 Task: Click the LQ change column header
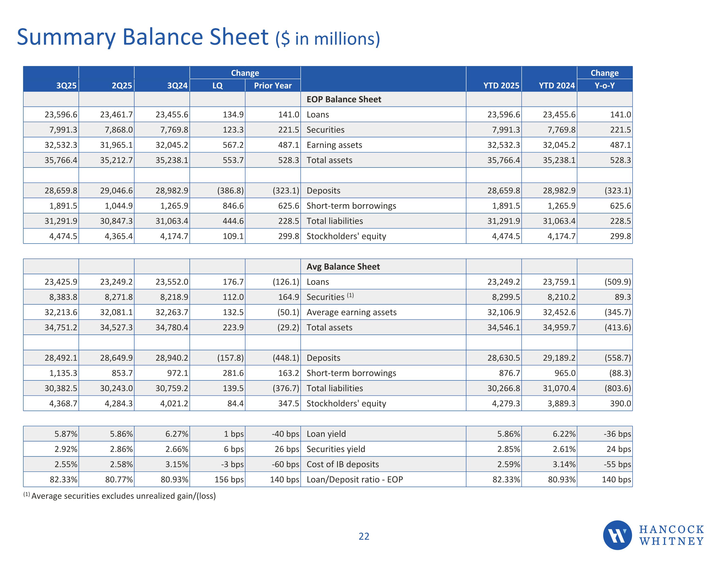click(217, 86)
